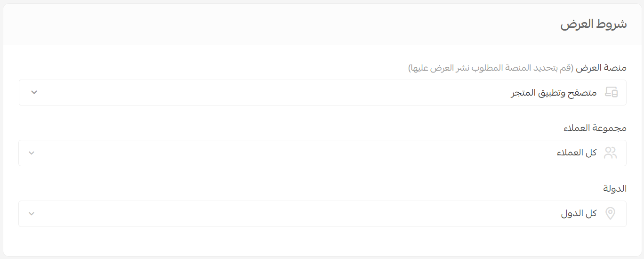Click empty middle of the platform select box
Image resolution: width=644 pixels, height=259 pixels.
282,93
